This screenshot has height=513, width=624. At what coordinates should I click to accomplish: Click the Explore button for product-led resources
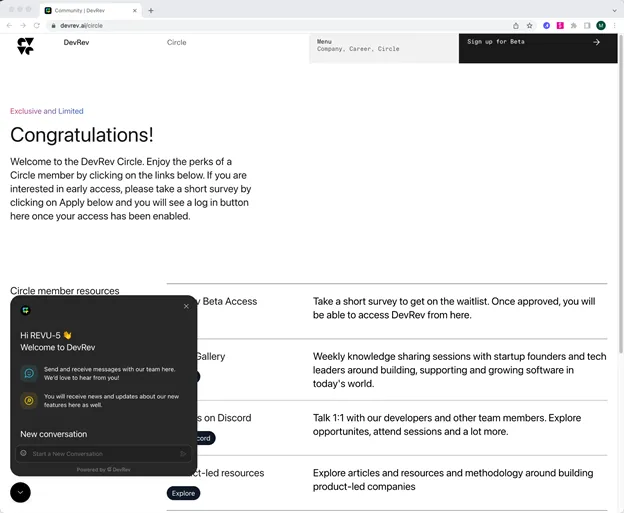[x=183, y=493]
